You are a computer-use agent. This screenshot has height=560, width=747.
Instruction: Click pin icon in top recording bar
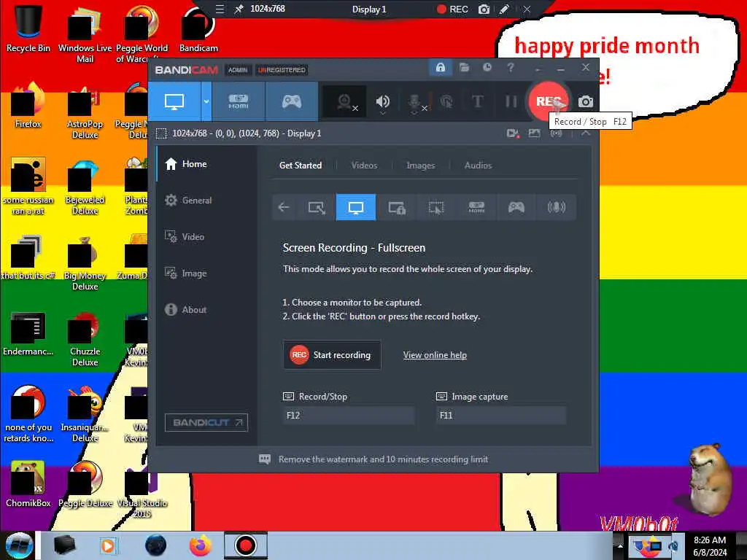tap(239, 9)
